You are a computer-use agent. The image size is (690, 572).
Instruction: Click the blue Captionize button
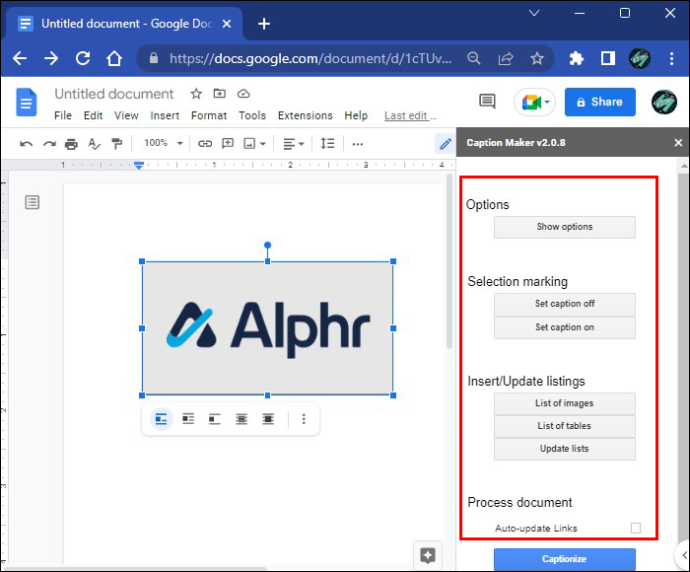click(565, 559)
